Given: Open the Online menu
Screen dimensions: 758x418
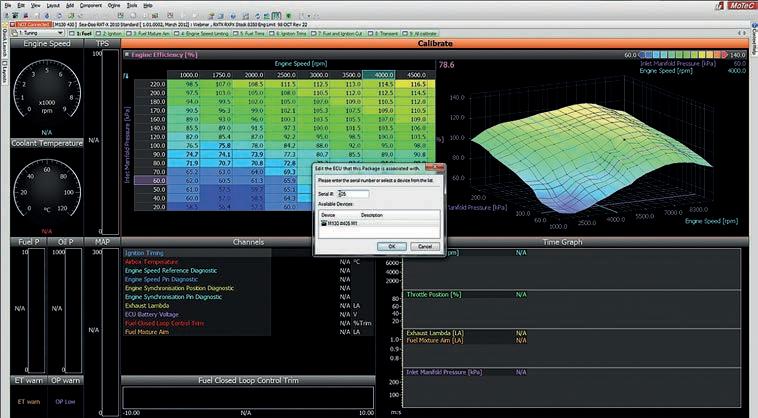Looking at the screenshot, I should (114, 5).
